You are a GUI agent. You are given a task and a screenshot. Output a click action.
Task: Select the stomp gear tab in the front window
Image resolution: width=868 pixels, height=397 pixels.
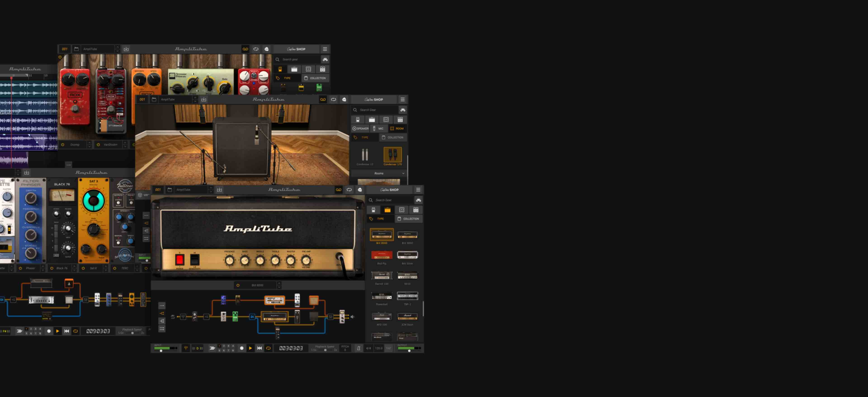click(373, 210)
